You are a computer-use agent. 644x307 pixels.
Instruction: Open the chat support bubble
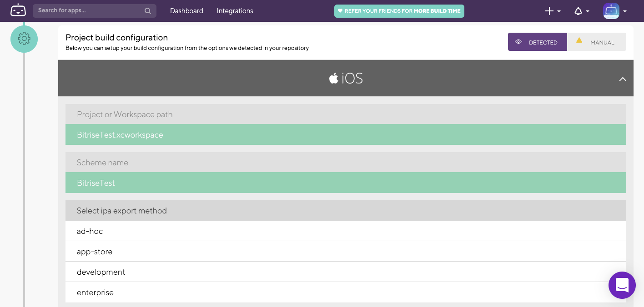pyautogui.click(x=622, y=285)
